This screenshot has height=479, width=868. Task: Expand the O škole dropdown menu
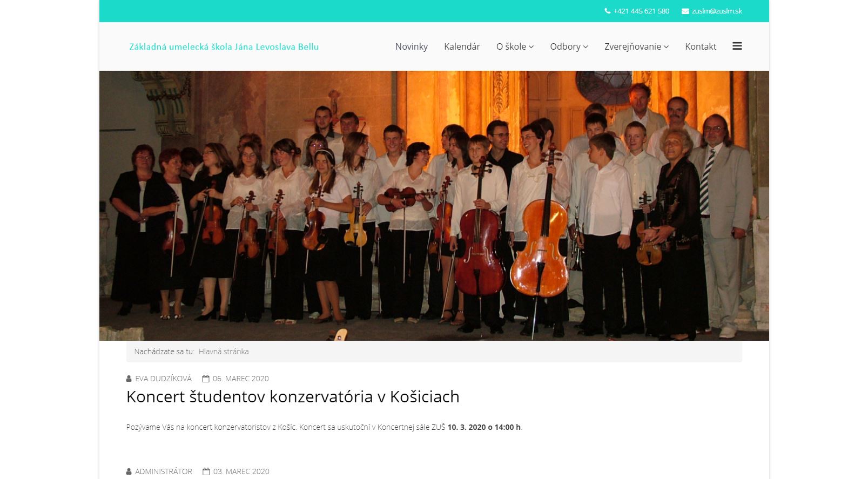[x=515, y=46]
